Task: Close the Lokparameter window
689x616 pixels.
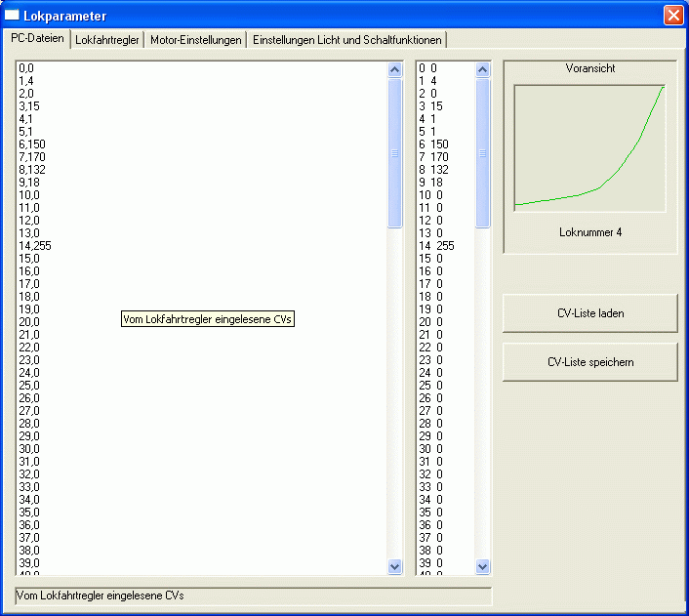Action: pos(672,16)
